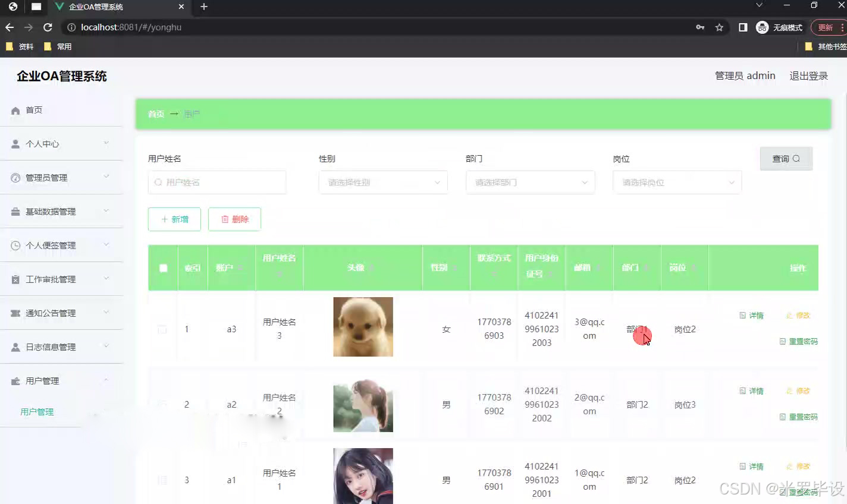
Task: Toggle the select-all checkbox in the table header
Action: pyautogui.click(x=162, y=267)
